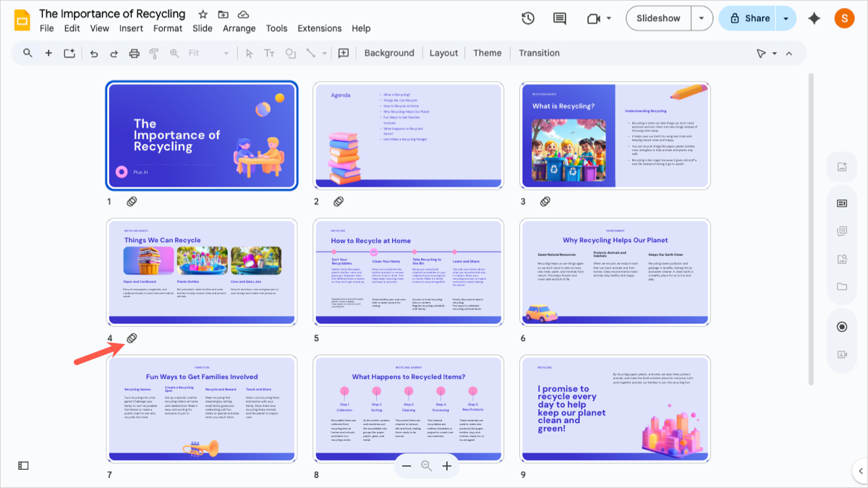Select the line tool

tap(310, 53)
